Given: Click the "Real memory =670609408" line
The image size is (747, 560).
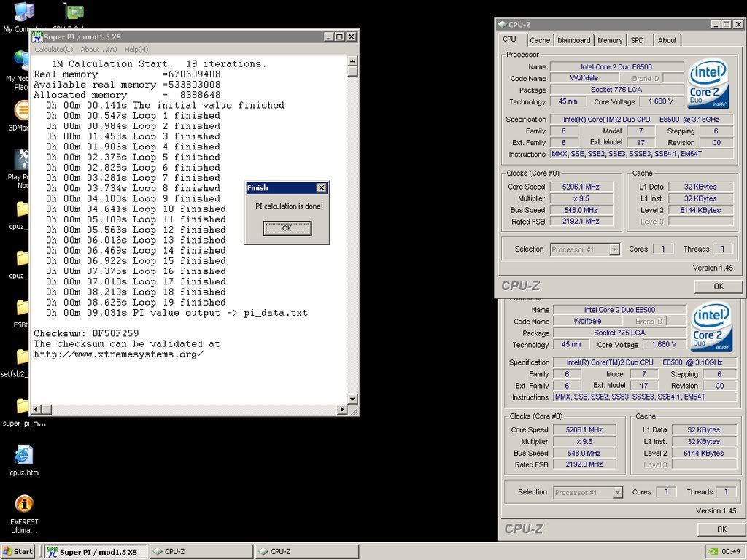Looking at the screenshot, I should 127,74.
